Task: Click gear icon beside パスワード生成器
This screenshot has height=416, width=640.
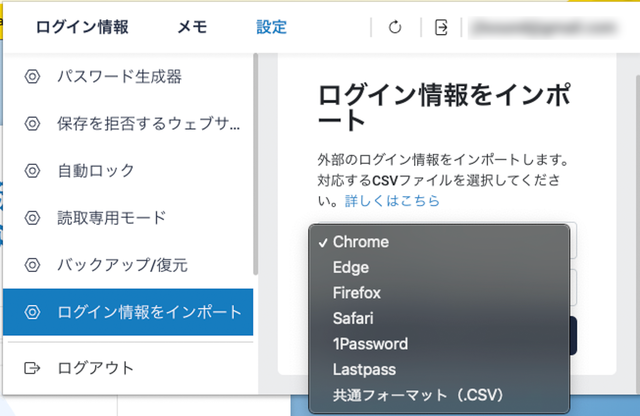Action: 32,76
